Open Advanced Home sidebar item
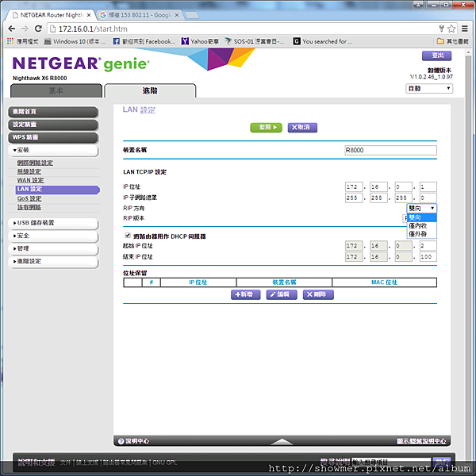This screenshot has height=476, width=476. click(53, 112)
